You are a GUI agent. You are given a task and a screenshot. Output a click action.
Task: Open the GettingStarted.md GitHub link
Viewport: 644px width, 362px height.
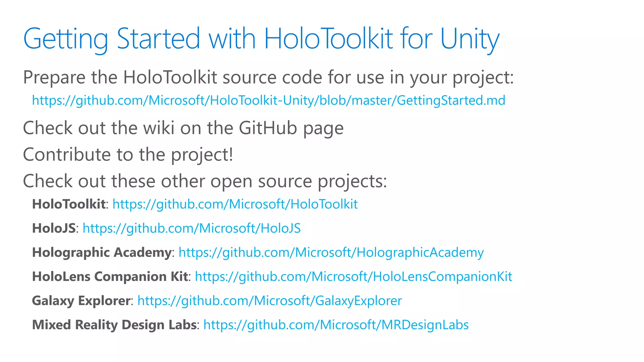point(269,101)
